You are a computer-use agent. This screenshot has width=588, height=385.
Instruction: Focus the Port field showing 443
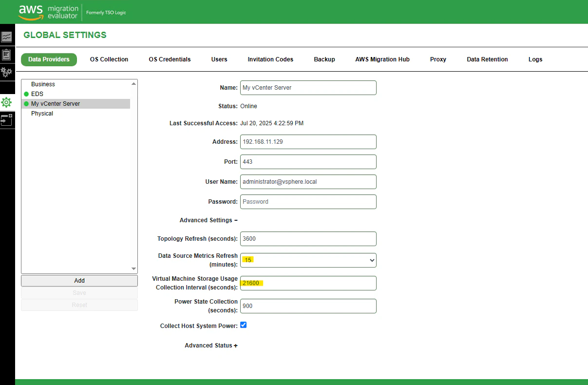(308, 162)
